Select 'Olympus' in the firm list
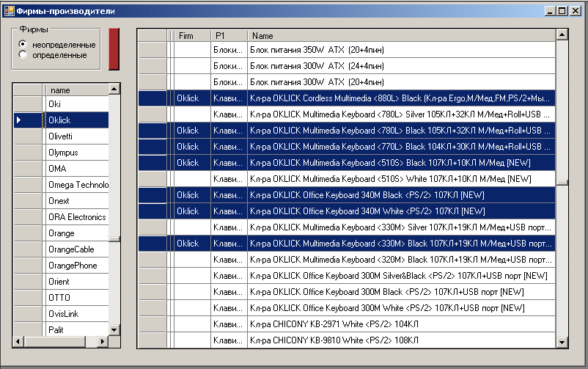Image resolution: width=588 pixels, height=369 pixels. pos(76,153)
